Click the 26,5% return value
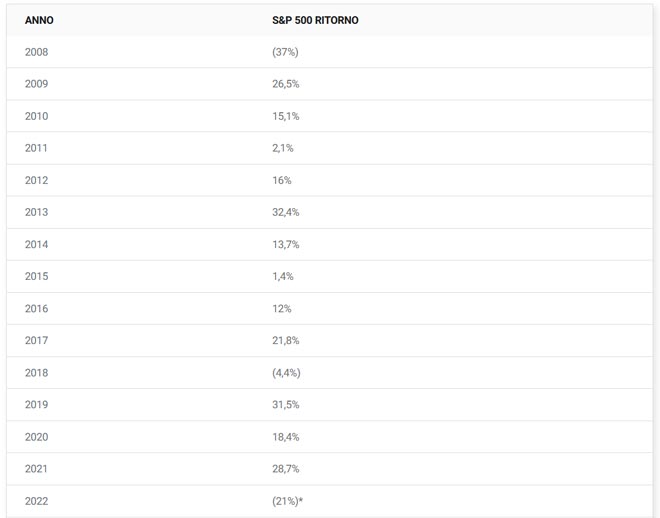This screenshot has height=518, width=660. coord(285,84)
